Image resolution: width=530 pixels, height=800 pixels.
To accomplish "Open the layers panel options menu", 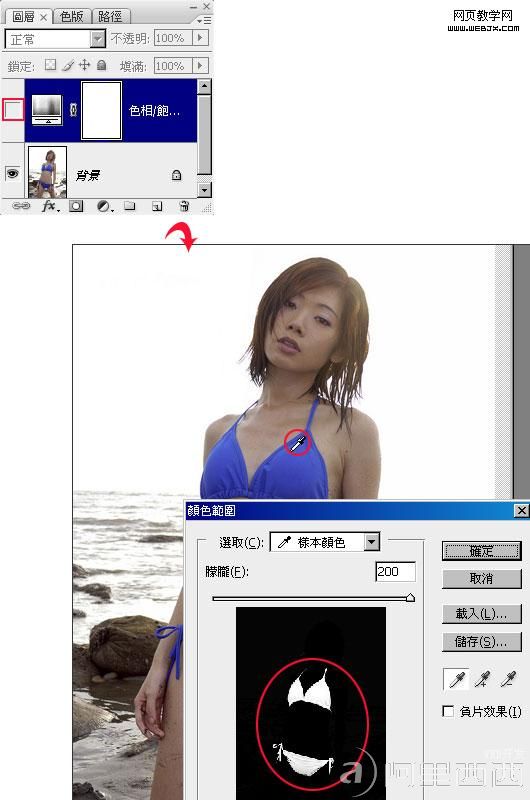I will coord(204,20).
